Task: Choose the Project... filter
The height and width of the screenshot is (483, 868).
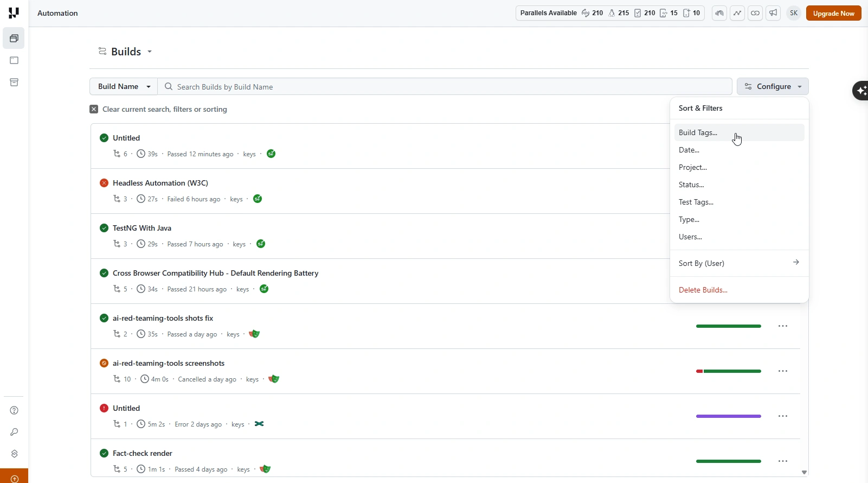Action: [740, 167]
